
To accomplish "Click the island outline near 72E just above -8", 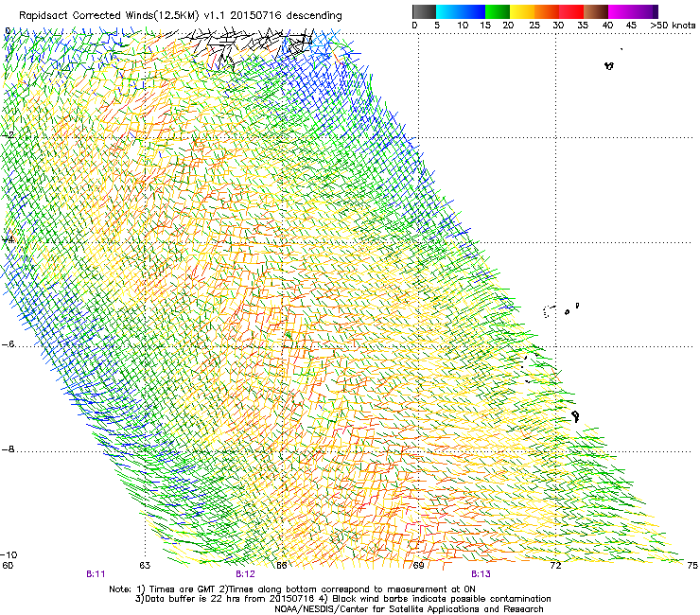I will tap(576, 416).
